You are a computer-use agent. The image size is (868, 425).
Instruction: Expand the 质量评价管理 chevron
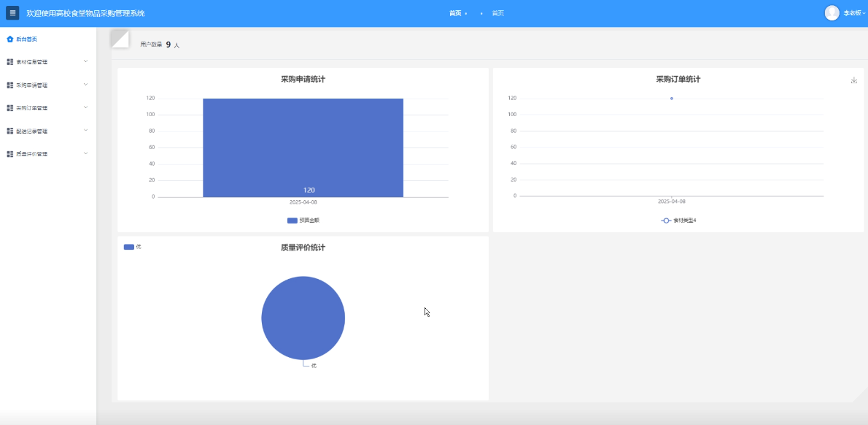(86, 153)
